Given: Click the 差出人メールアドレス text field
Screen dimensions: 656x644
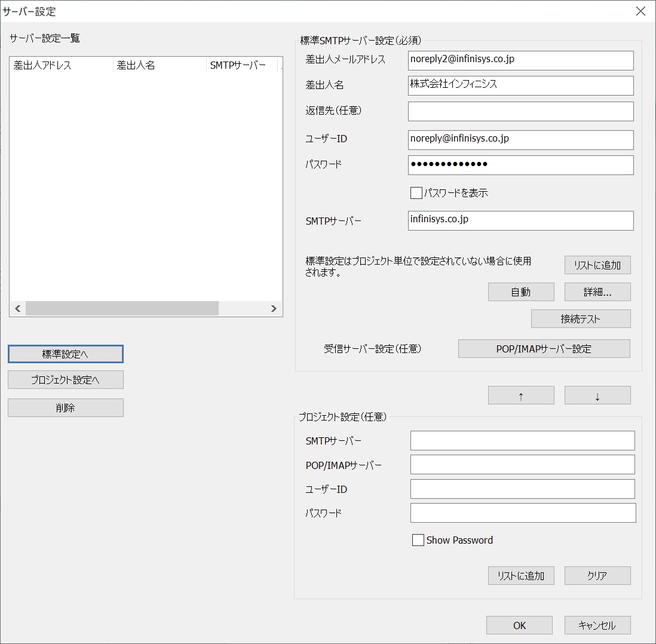Looking at the screenshot, I should click(x=520, y=60).
